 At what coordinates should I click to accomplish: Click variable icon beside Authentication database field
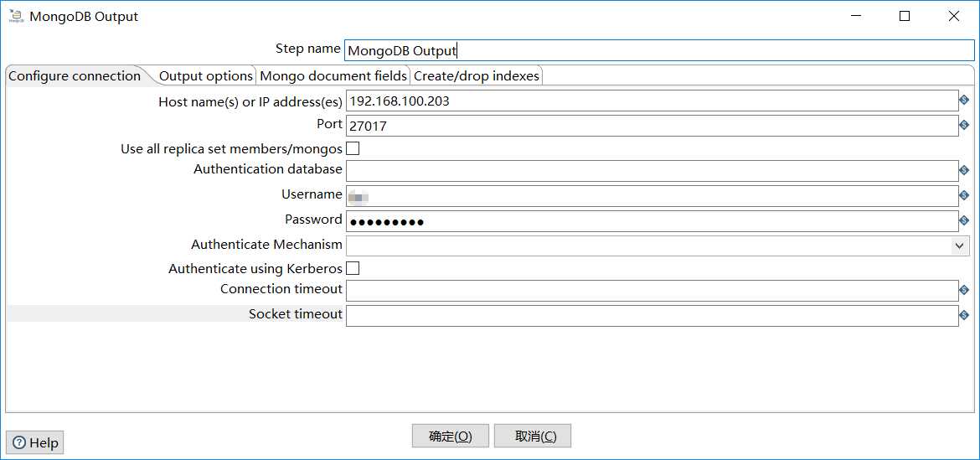(964, 170)
